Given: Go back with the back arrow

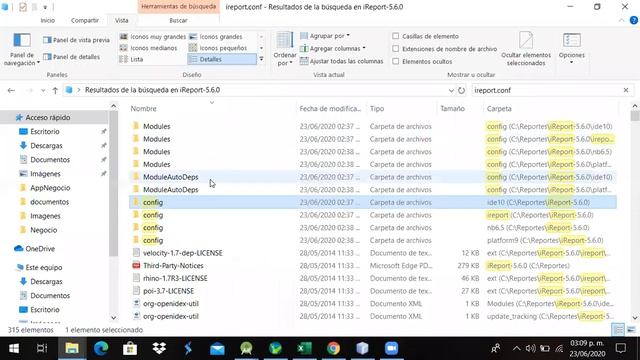Looking at the screenshot, I should pyautogui.click(x=11, y=90).
